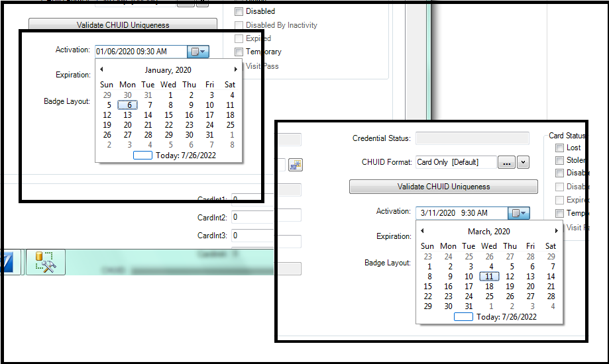This screenshot has height=364, width=609.
Task: Open the calendar dropdown beside 01/06/2020 activation date
Action: pos(198,52)
